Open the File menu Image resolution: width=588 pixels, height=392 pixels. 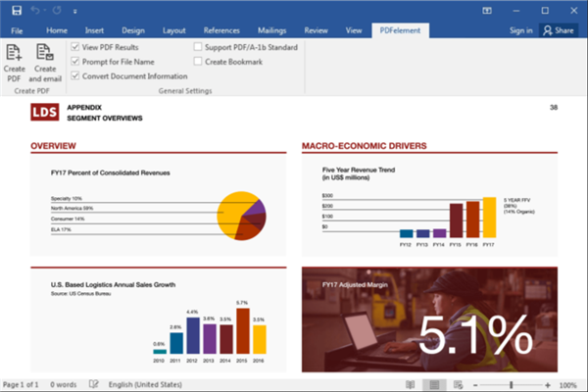[17, 30]
